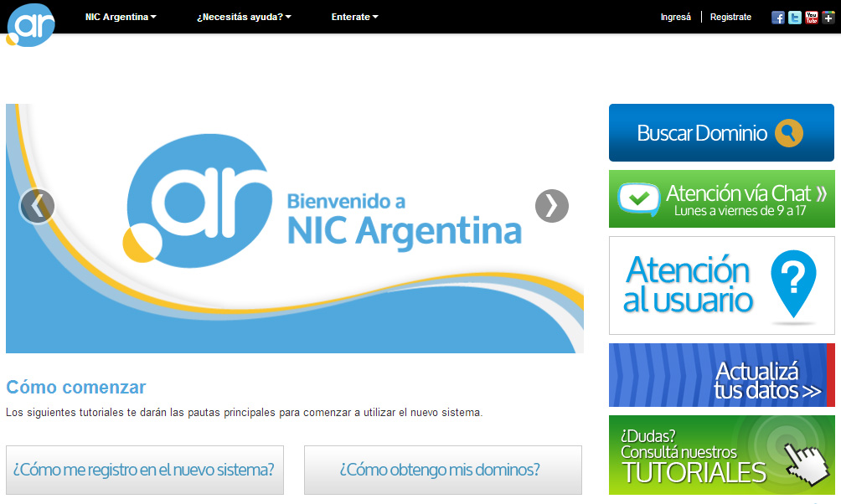Open ¿Cómo obtengo mis dominos? tutorial
The height and width of the screenshot is (504, 841).
443,470
